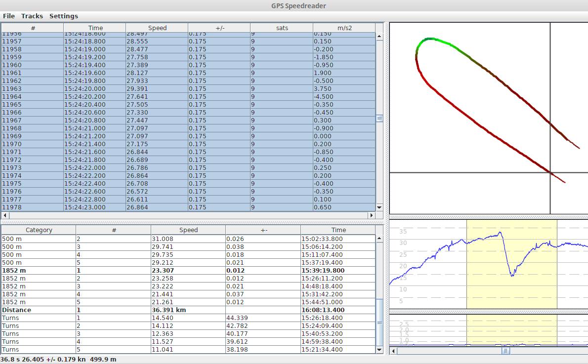Click the Category column header in results
This screenshot has width=588, height=364.
tap(39, 230)
